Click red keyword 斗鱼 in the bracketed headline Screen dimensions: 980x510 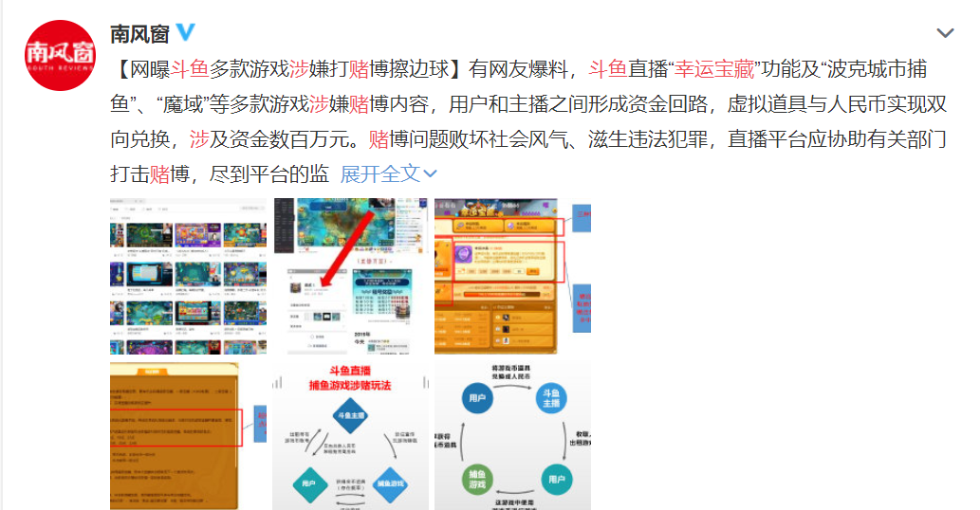tap(190, 69)
